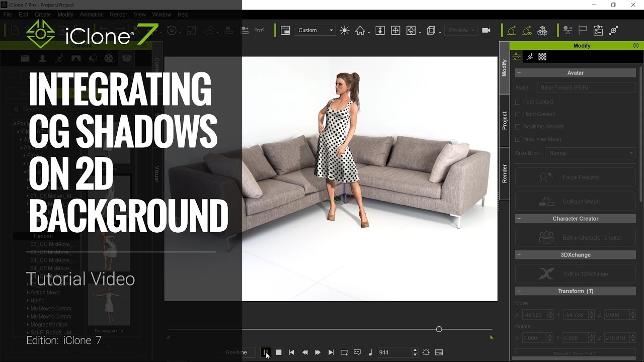Open the Preview quality dropdown
Viewport: 644px width, 362px height.
click(461, 31)
